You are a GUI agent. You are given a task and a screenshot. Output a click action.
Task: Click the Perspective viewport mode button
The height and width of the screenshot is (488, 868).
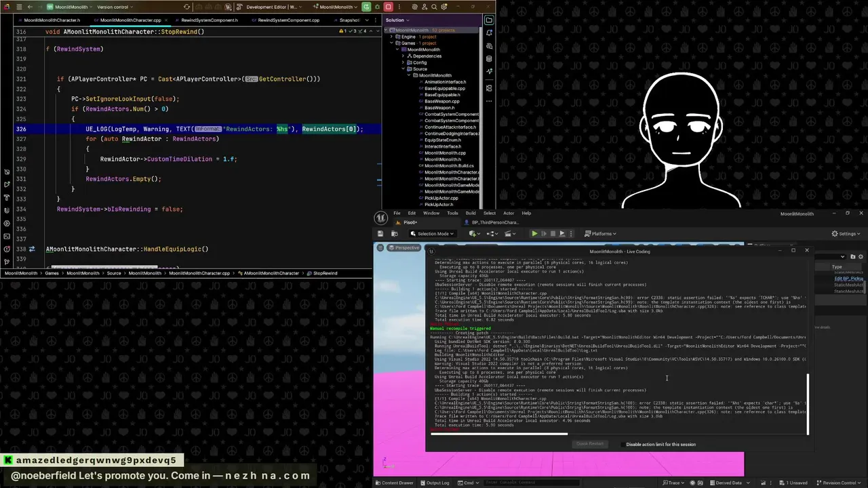click(404, 247)
